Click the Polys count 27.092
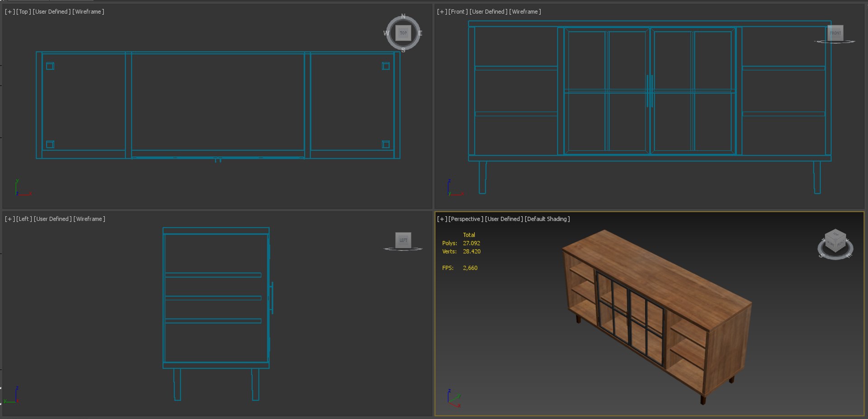The image size is (868, 419). click(x=472, y=243)
